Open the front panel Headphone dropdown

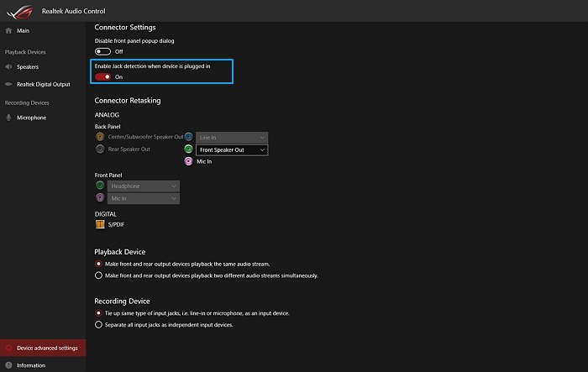[144, 186]
